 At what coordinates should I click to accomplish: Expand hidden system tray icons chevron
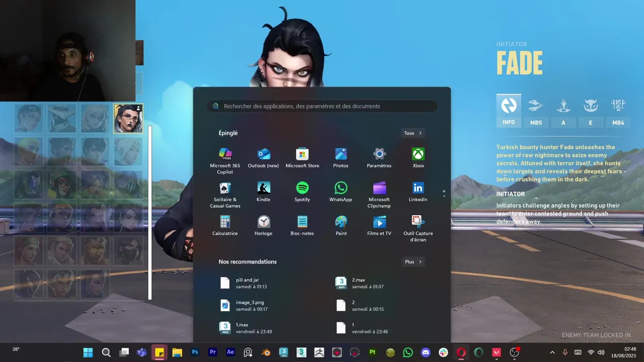tap(552, 352)
